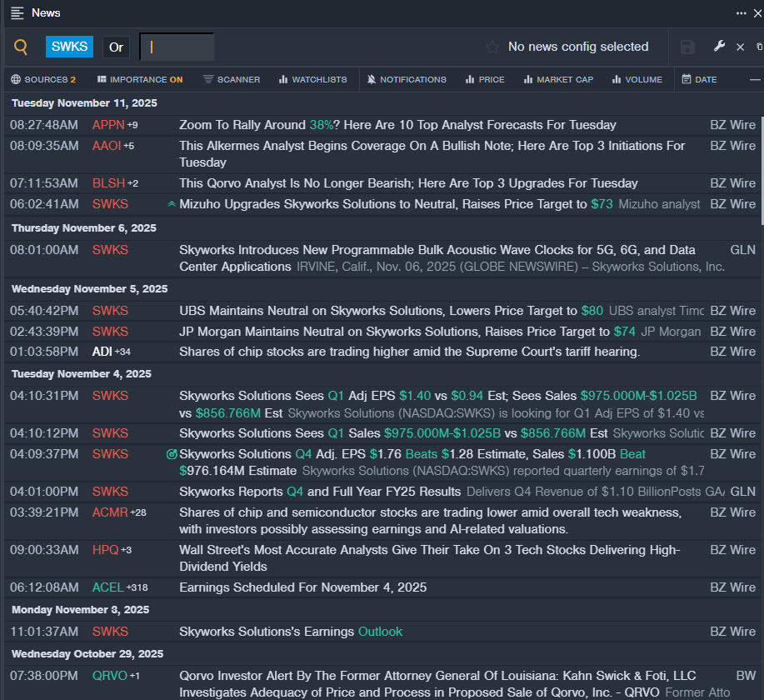Expand the Date filter
764x700 pixels.
click(699, 80)
